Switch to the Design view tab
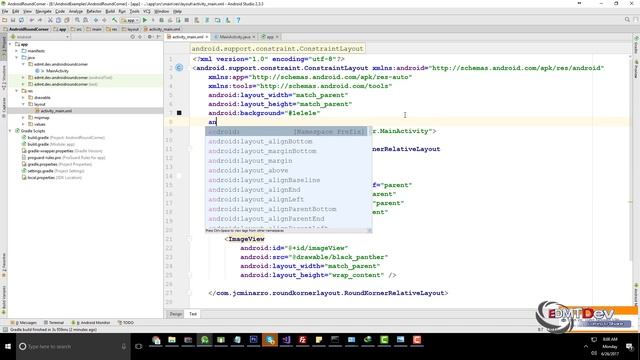The width and height of the screenshot is (640, 360). (176, 314)
